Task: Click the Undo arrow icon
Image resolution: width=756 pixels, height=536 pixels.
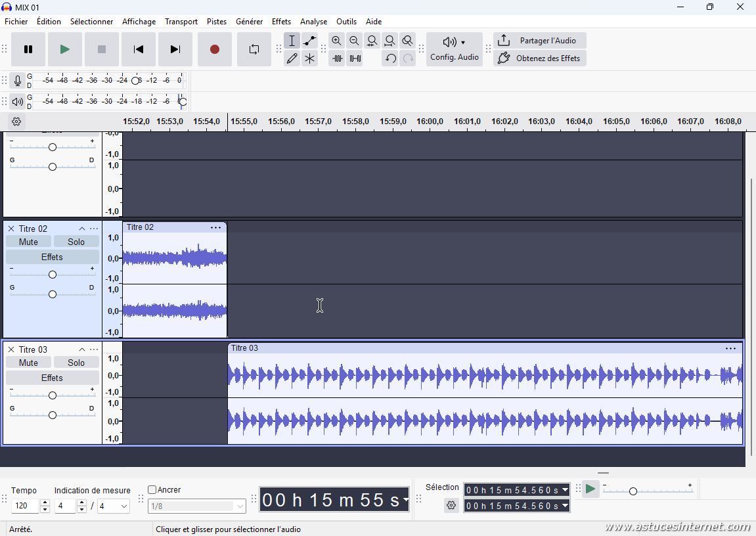Action: pyautogui.click(x=390, y=58)
